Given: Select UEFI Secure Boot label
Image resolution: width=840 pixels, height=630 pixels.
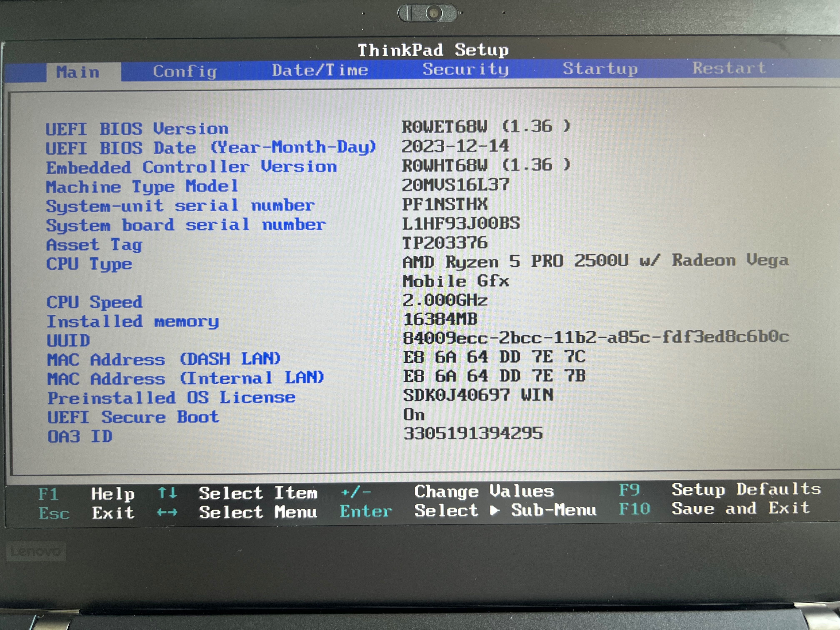Looking at the screenshot, I should (133, 417).
